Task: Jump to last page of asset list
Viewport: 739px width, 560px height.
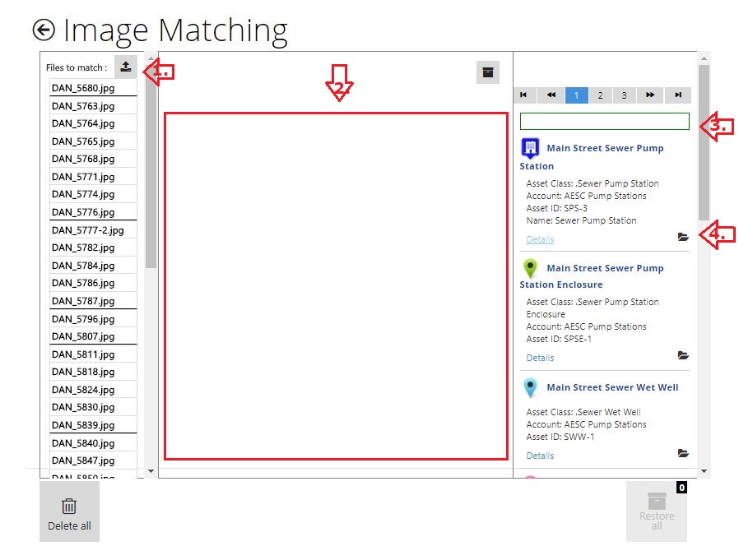Action: point(678,95)
